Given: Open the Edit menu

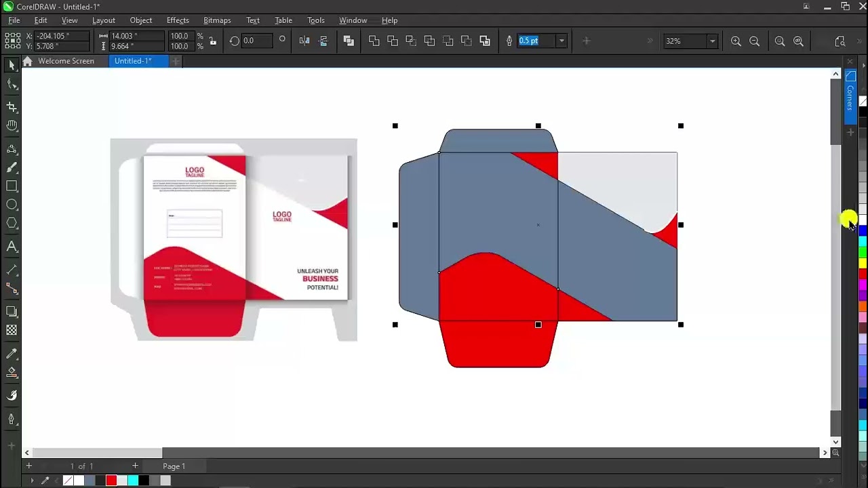Looking at the screenshot, I should pos(41,20).
